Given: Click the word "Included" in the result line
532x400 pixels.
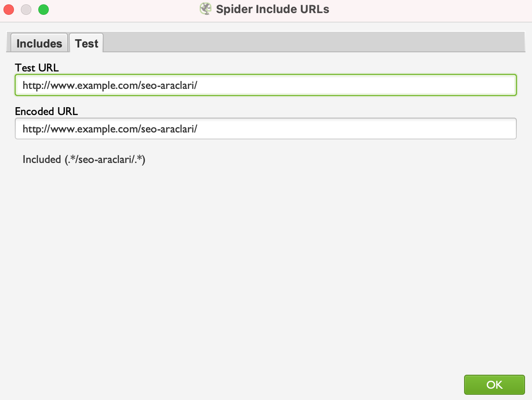Looking at the screenshot, I should [42, 159].
